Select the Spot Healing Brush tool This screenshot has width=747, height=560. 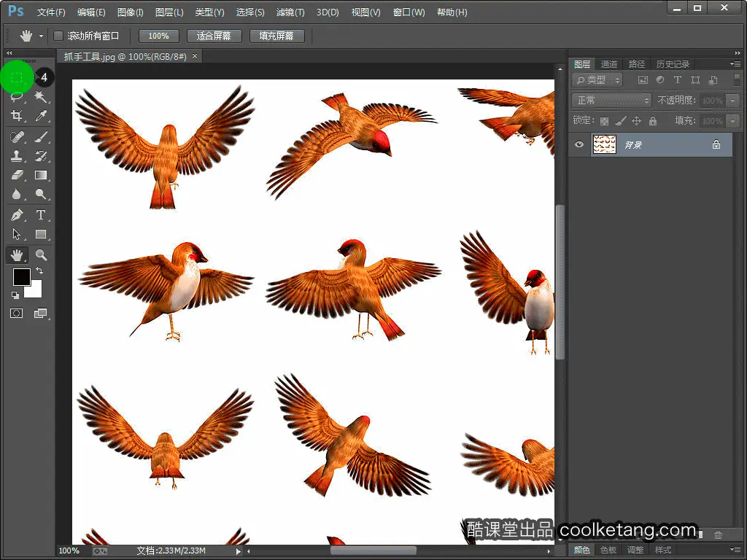coord(17,137)
